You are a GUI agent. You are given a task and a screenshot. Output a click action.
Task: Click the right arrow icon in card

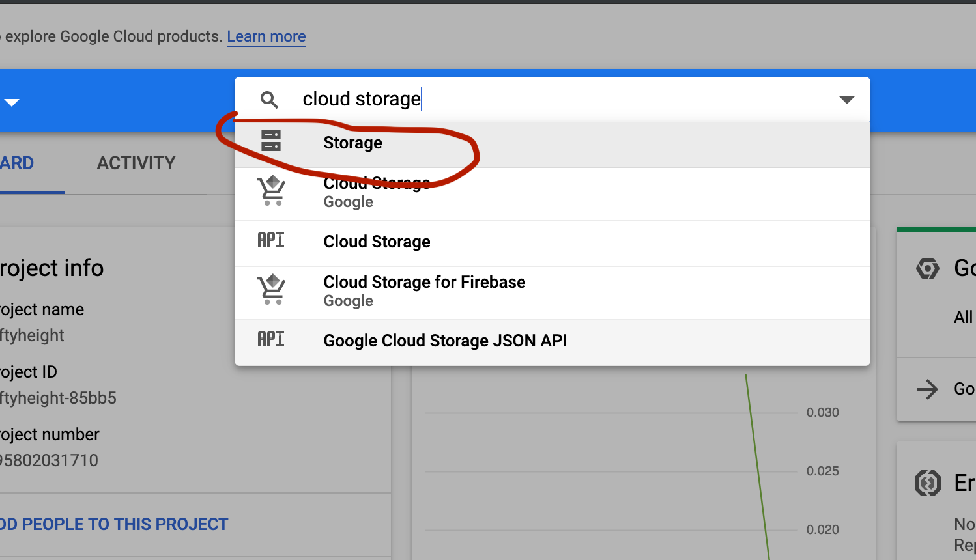[927, 389]
